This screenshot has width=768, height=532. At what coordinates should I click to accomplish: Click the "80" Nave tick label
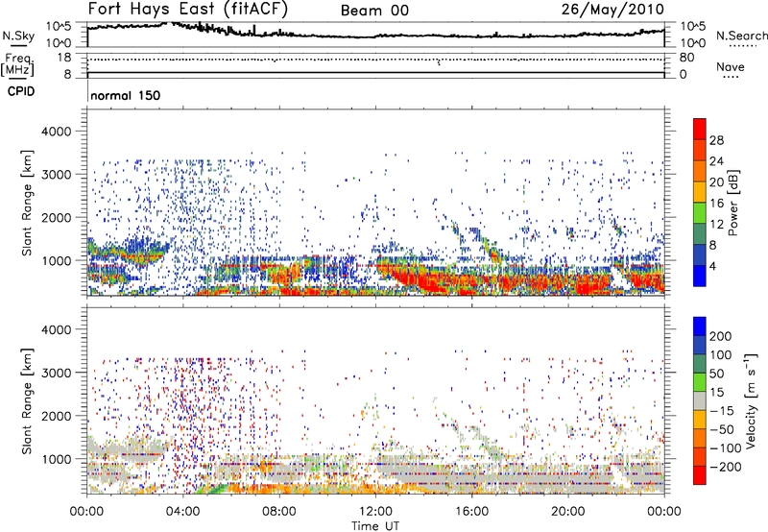pyautogui.click(x=686, y=58)
